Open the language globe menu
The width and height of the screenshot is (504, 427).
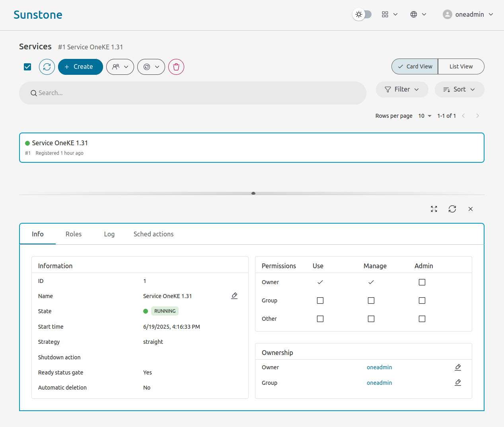pos(418,14)
